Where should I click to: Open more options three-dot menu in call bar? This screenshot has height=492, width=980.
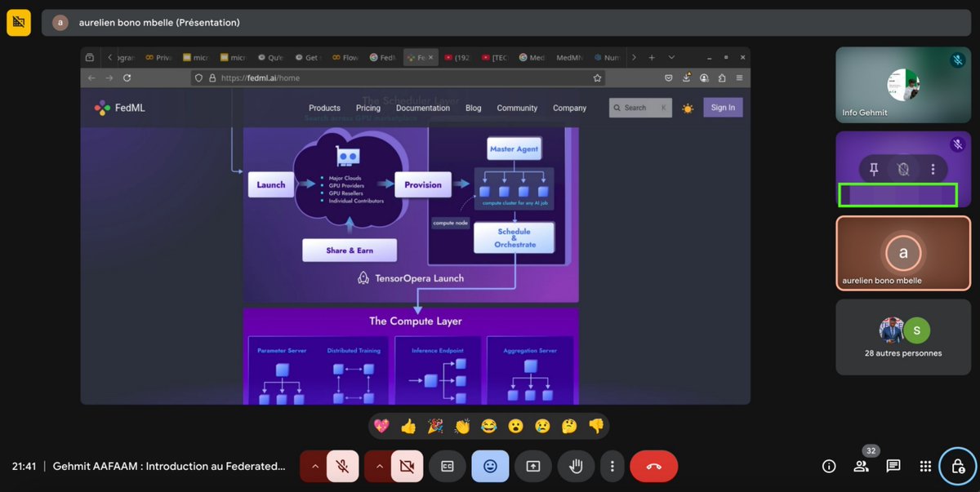click(612, 467)
